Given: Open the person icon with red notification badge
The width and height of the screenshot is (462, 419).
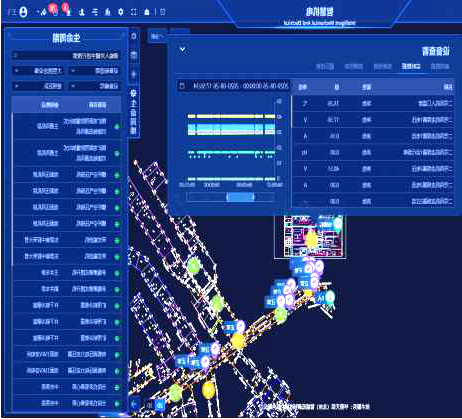Looking at the screenshot, I should (x=67, y=10).
